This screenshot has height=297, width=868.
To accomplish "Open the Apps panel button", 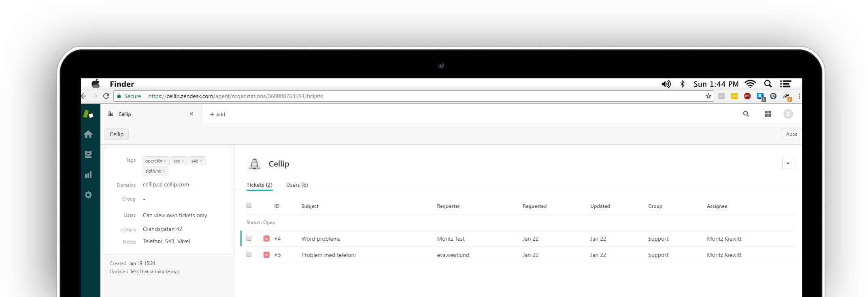I will pyautogui.click(x=791, y=134).
